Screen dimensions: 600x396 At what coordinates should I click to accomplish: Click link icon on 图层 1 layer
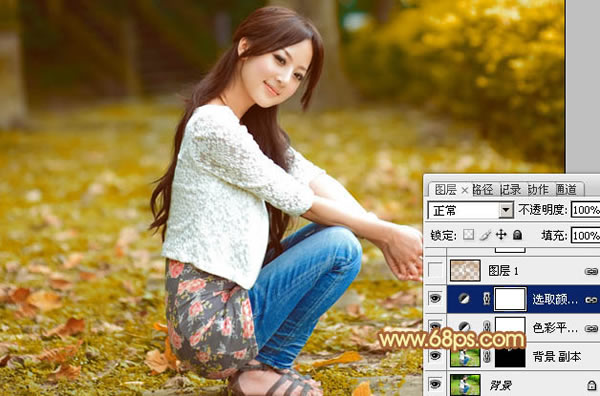click(x=591, y=271)
